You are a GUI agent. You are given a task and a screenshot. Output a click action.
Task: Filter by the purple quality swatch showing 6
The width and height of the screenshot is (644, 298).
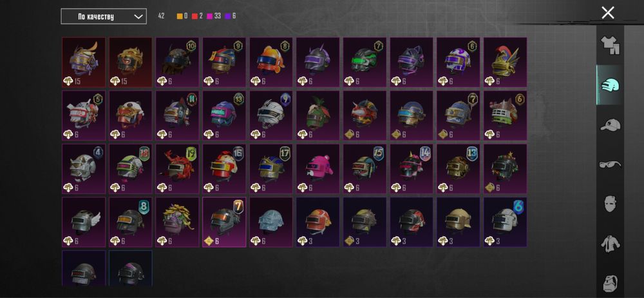click(x=227, y=17)
